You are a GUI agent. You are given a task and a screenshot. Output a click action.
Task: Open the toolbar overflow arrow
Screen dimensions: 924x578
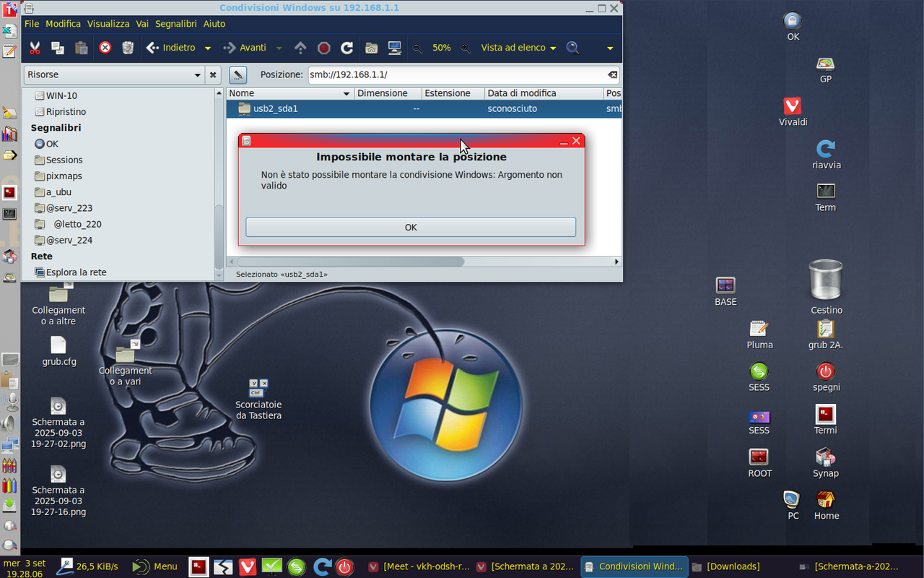pyautogui.click(x=610, y=48)
